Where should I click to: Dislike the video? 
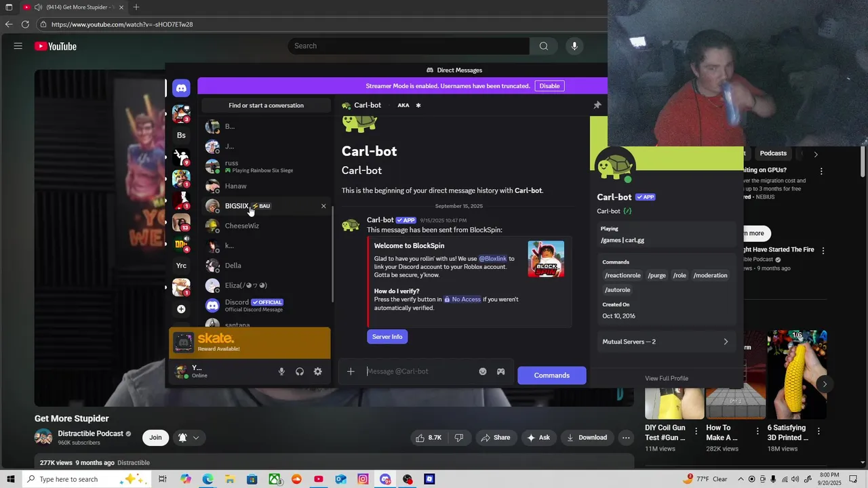click(x=459, y=438)
